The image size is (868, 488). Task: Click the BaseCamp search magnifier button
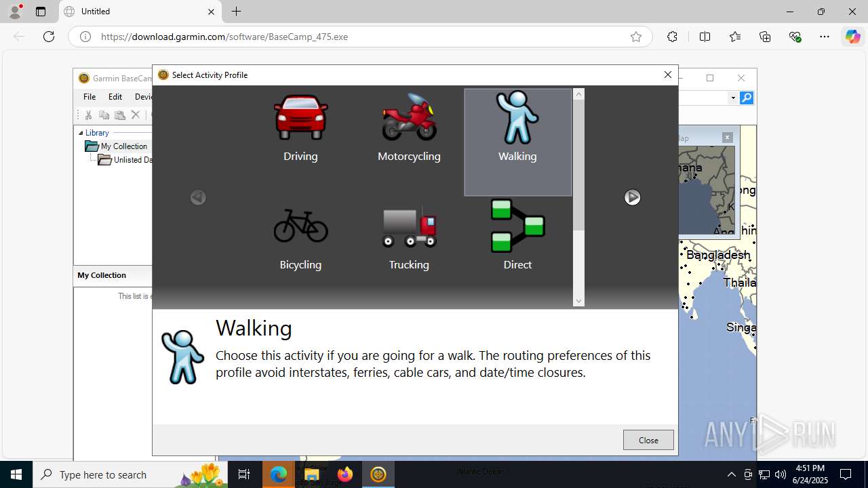(747, 98)
